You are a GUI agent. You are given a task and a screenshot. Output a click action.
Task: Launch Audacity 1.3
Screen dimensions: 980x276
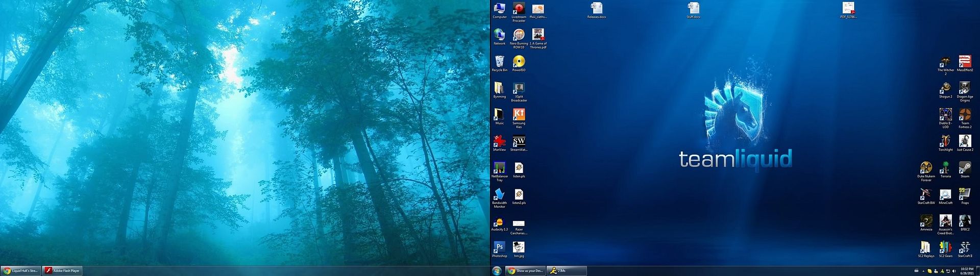click(x=499, y=224)
